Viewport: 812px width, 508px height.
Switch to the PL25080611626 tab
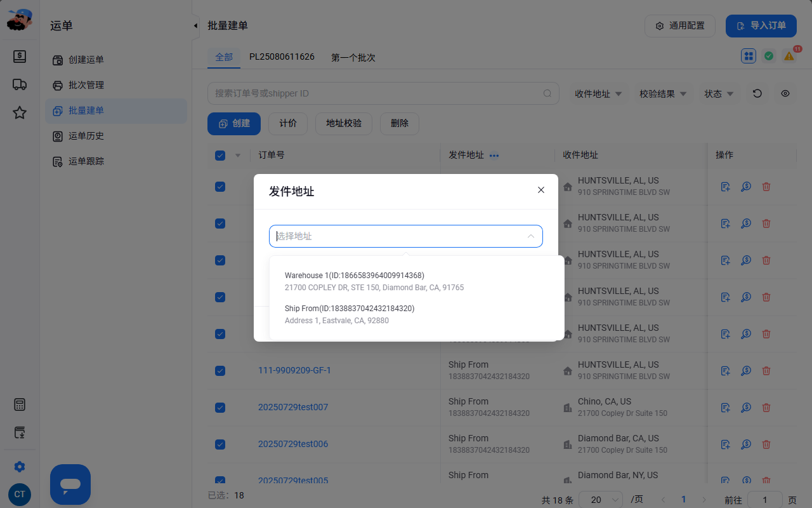point(282,57)
